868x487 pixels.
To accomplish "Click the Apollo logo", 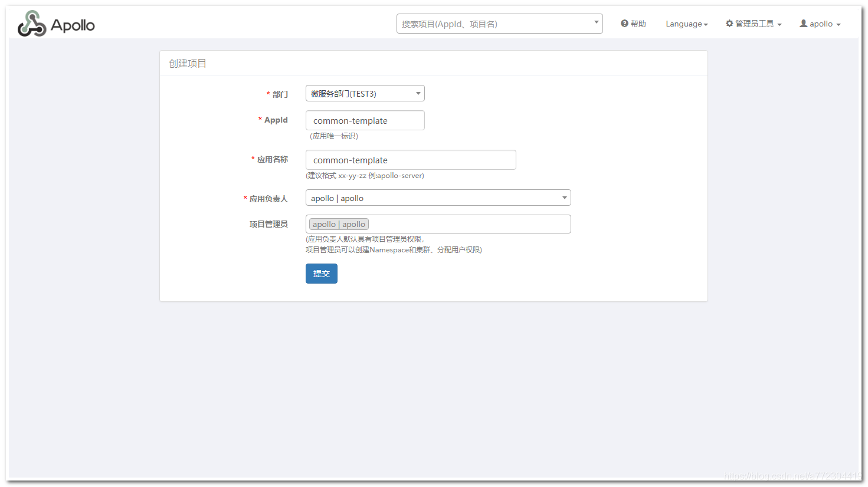I will [55, 23].
